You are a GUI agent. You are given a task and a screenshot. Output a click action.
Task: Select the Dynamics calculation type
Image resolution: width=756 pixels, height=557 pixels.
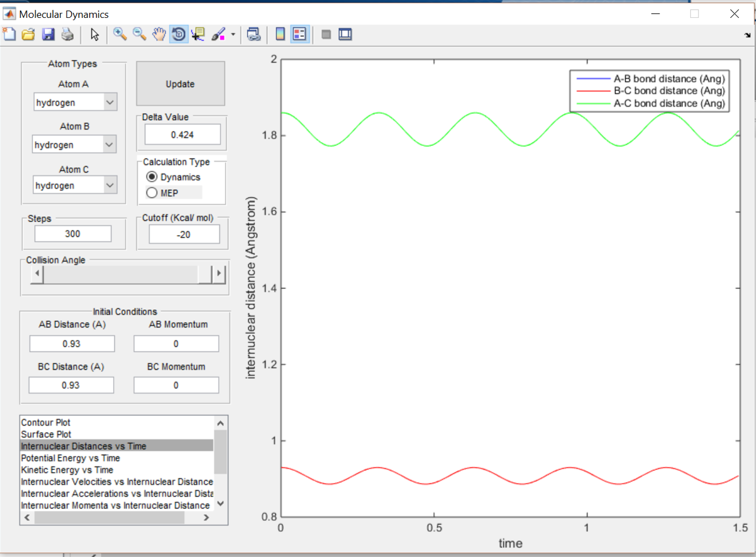coord(152,177)
